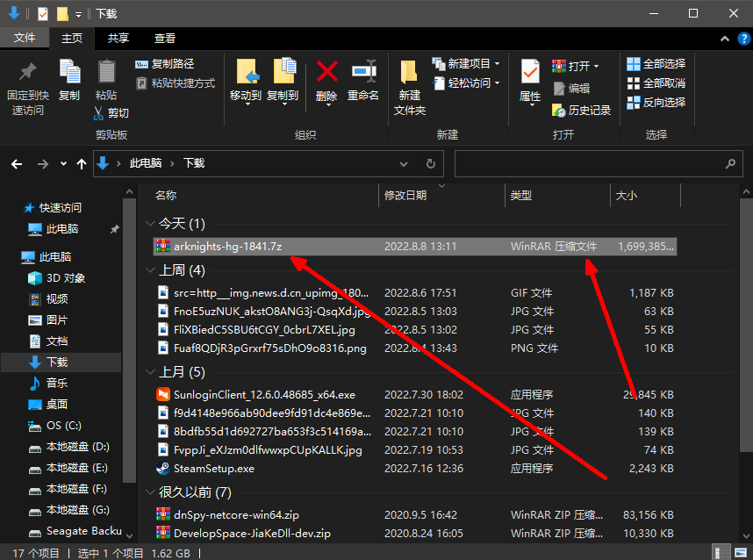Collapse the 很久以前 (7) file group
This screenshot has width=753, height=560.
pyautogui.click(x=149, y=492)
